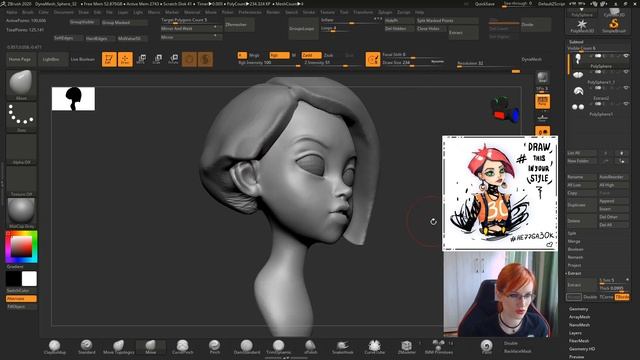Select the ClayBuildup brush
The width and height of the screenshot is (640, 360).
(54, 347)
